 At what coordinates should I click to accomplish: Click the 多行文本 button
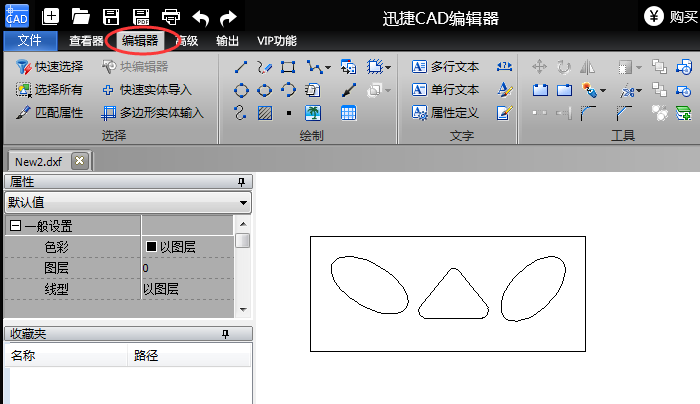pos(446,67)
